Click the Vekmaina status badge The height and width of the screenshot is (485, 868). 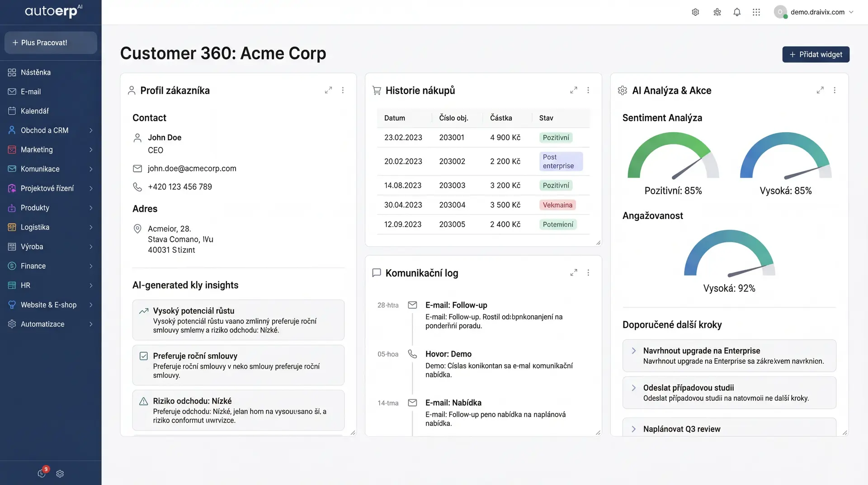click(557, 205)
